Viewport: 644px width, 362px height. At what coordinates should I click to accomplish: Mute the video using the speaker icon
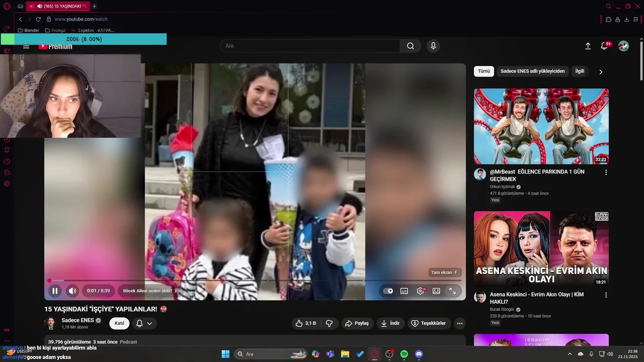point(72,291)
